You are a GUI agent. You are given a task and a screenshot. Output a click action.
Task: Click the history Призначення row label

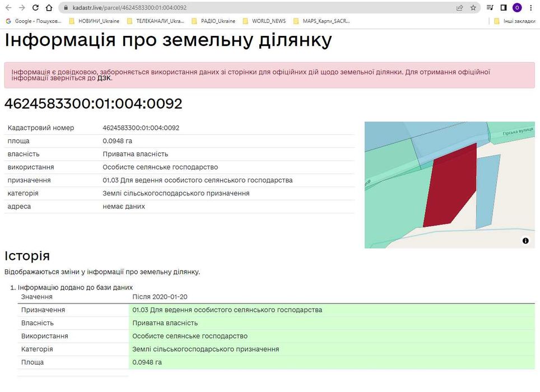[x=43, y=310]
